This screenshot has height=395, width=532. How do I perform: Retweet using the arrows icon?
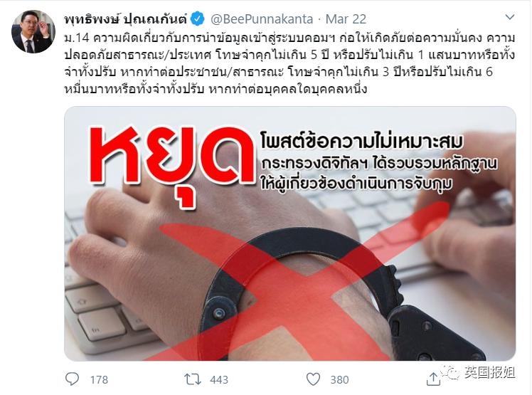point(192,379)
